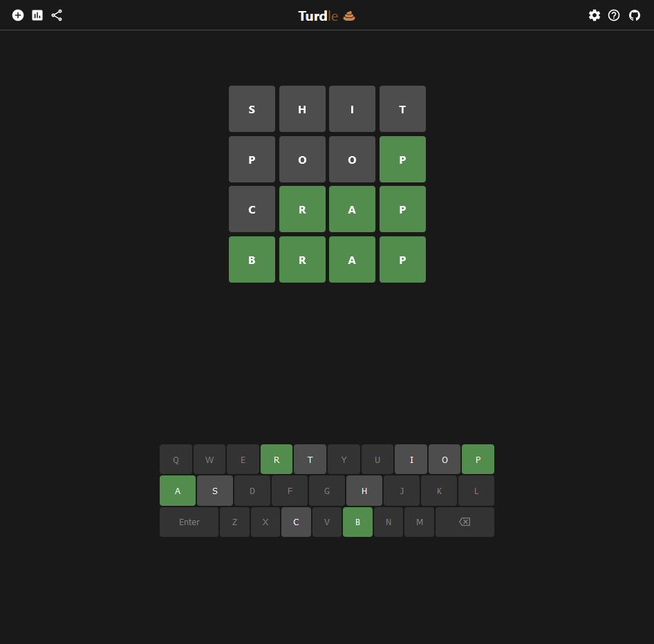Tap the S key
Screen dimensions: 654x644
215,491
